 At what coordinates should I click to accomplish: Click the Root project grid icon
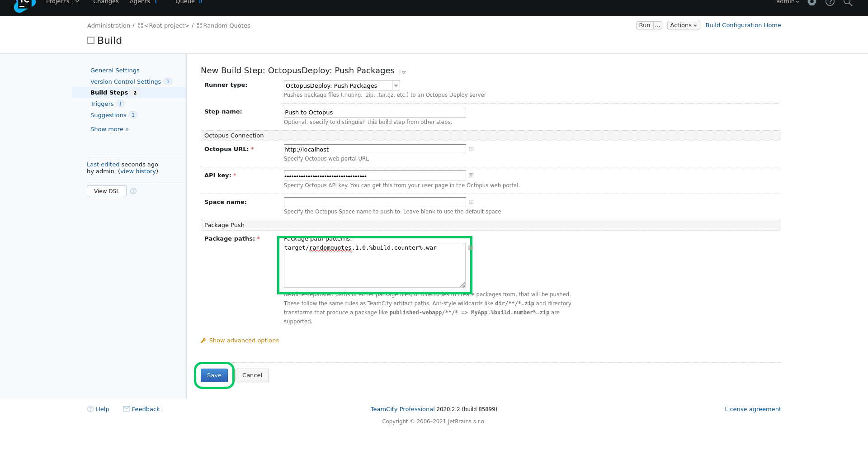141,26
